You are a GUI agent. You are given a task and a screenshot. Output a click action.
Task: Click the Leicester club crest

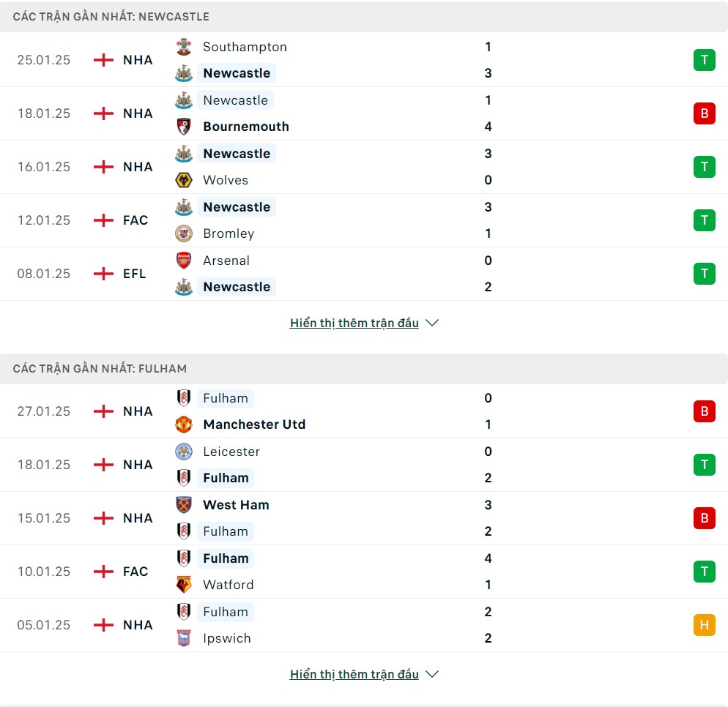click(184, 452)
